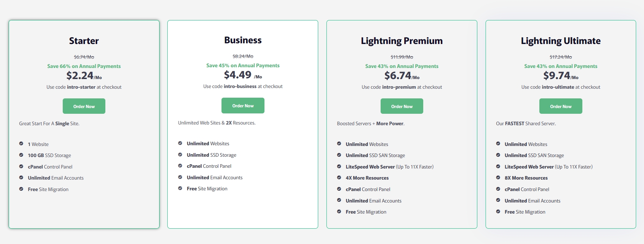Click the intro-premium coupon code text
The width and height of the screenshot is (644, 244).
[399, 87]
